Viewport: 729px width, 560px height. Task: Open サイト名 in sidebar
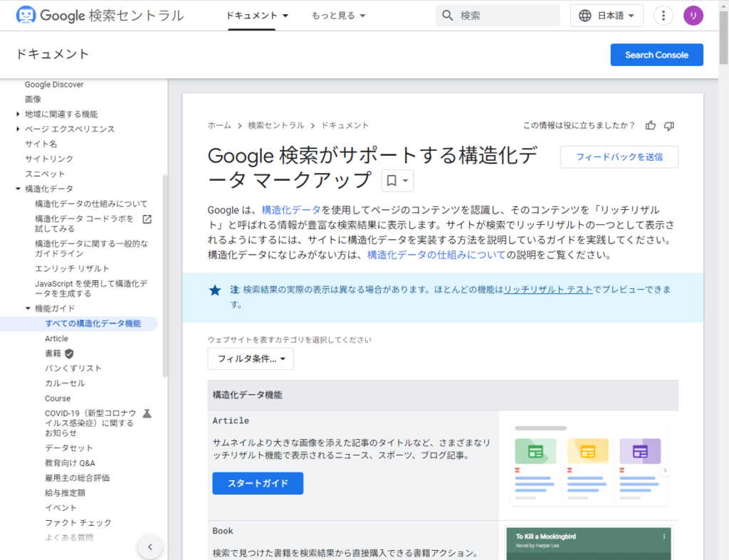pyautogui.click(x=41, y=144)
